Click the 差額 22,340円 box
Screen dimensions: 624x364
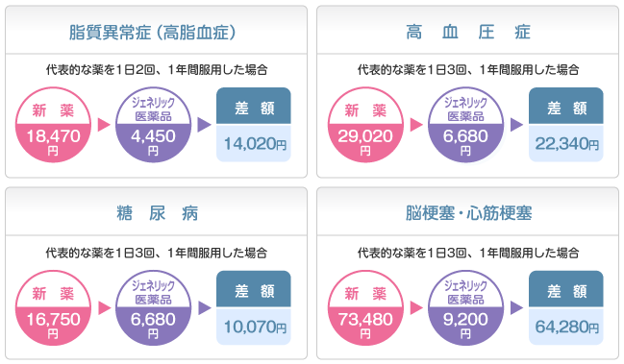[x=566, y=125]
